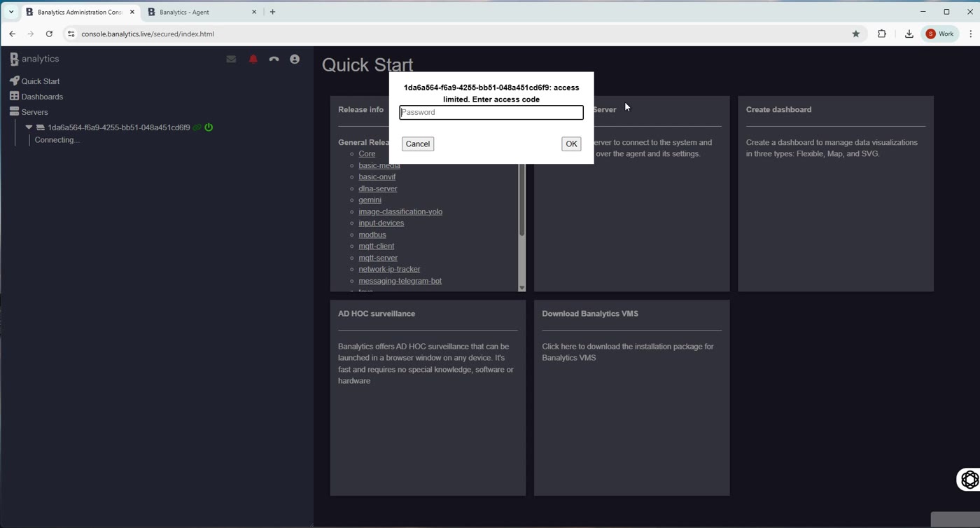Image resolution: width=980 pixels, height=528 pixels.
Task: Click the green link icon on server
Action: tap(197, 127)
